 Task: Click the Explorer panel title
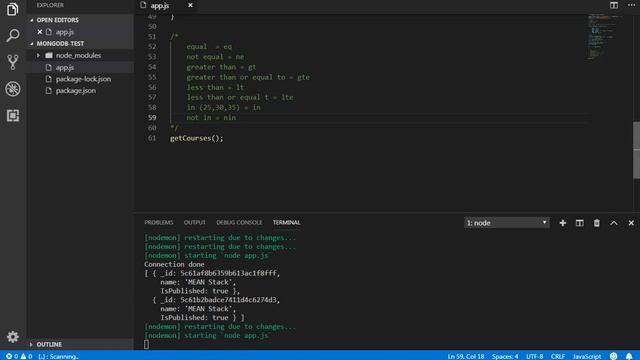coord(50,5)
